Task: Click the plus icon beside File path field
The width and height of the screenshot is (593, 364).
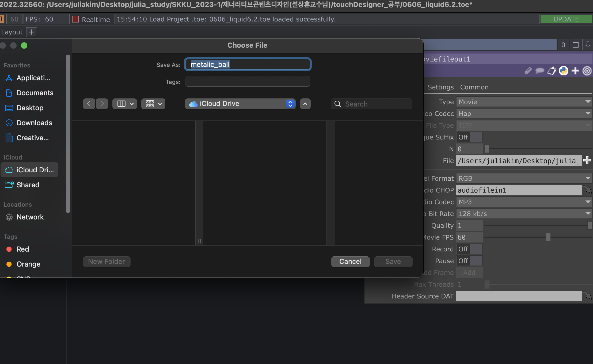Action: coord(587,160)
